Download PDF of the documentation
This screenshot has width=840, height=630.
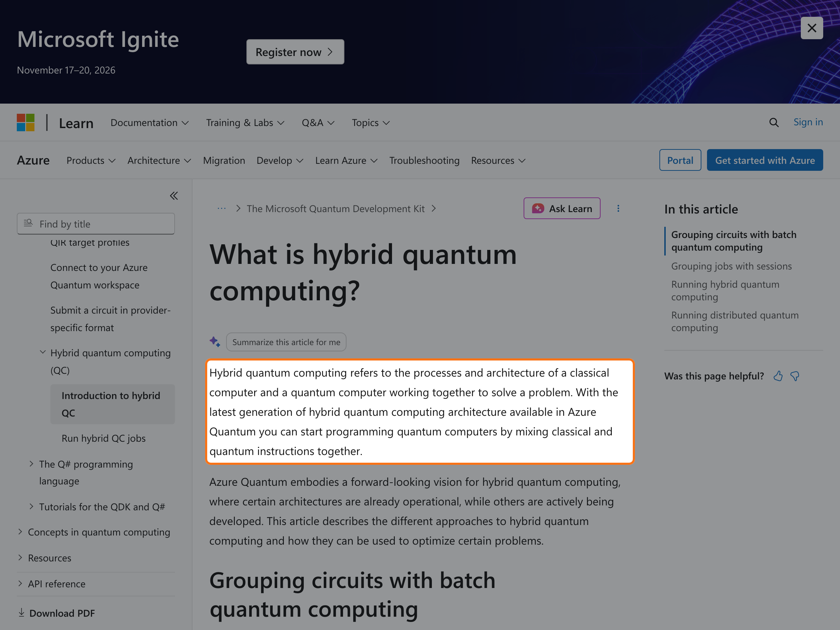57,613
